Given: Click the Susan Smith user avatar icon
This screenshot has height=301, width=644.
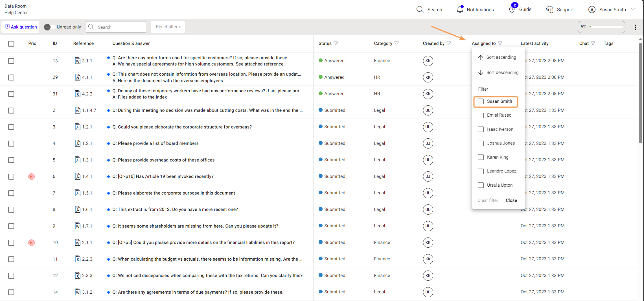Looking at the screenshot, I should tap(592, 10).
